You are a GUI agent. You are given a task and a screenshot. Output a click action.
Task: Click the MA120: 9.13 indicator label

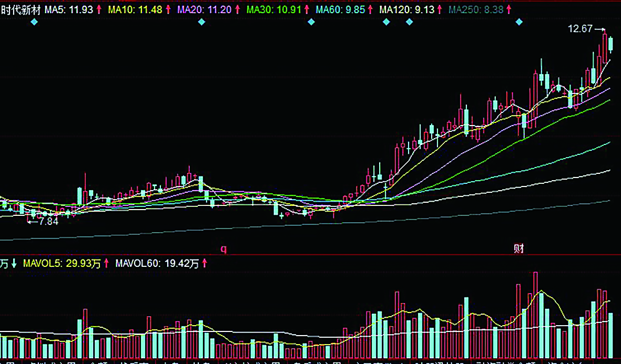[407, 9]
